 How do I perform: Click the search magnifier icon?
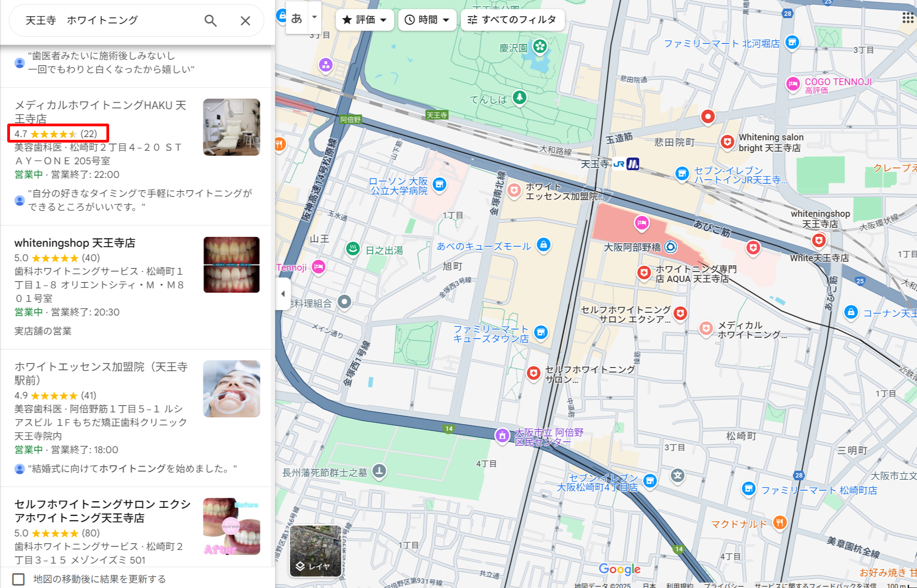(x=211, y=20)
